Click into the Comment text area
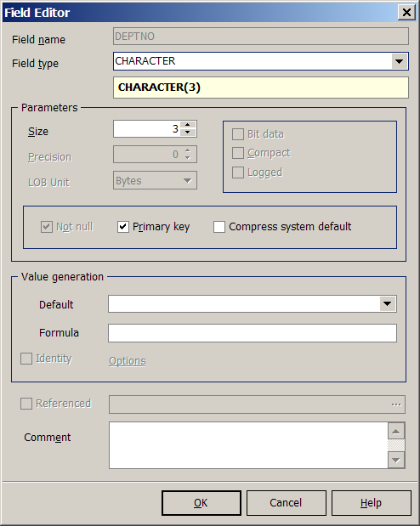The image size is (420, 526). click(248, 445)
